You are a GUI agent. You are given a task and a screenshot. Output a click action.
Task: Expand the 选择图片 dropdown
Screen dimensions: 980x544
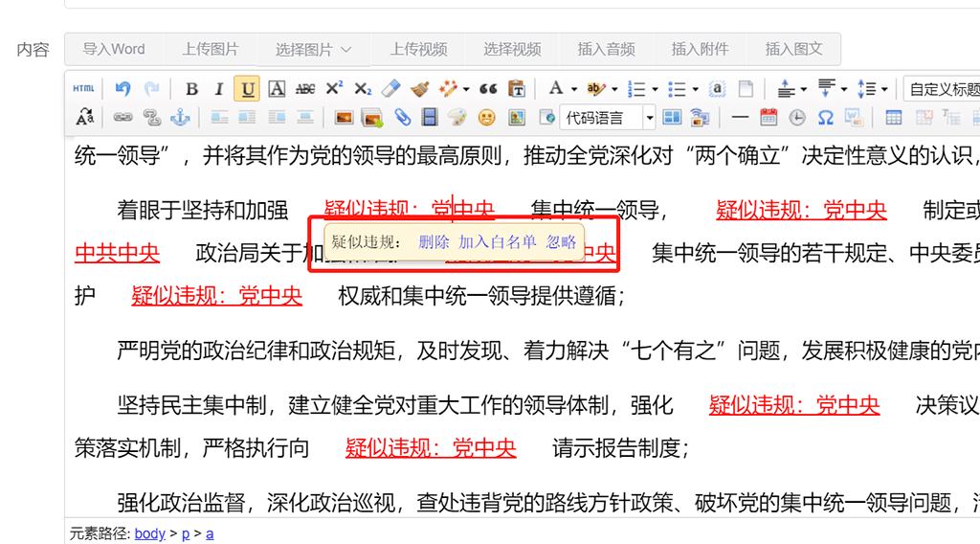(313, 49)
